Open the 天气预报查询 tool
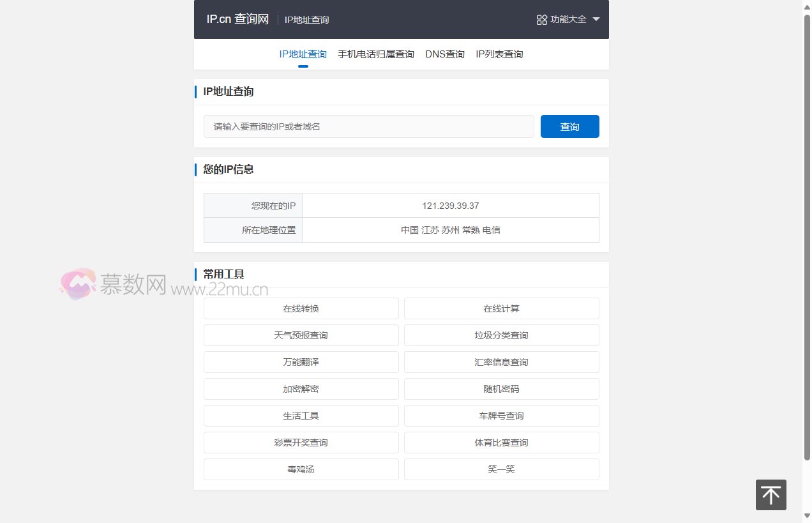Screen dimensions: 812x523 click(x=301, y=335)
